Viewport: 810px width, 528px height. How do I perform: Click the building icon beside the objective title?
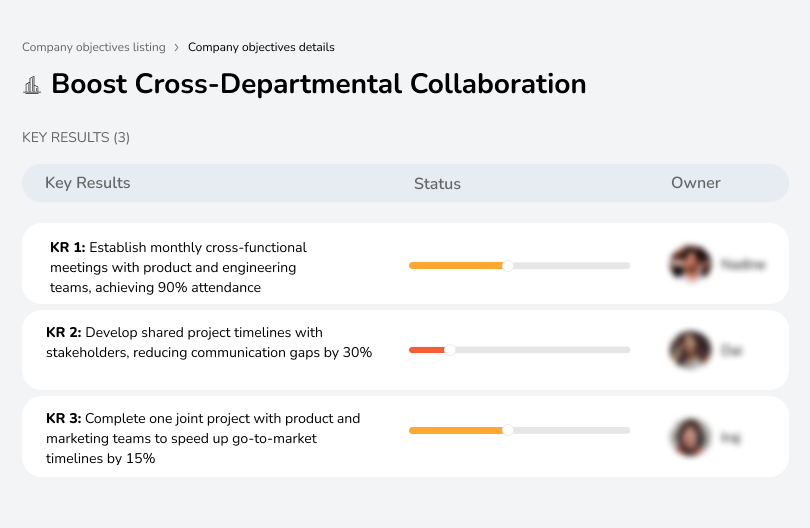(x=32, y=85)
